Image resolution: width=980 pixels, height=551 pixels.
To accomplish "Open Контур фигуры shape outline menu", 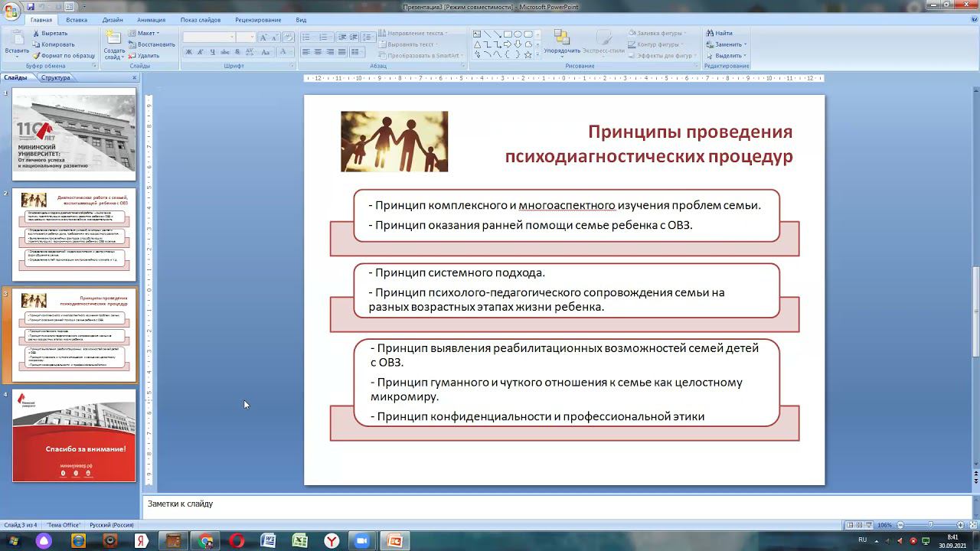I will click(655, 44).
